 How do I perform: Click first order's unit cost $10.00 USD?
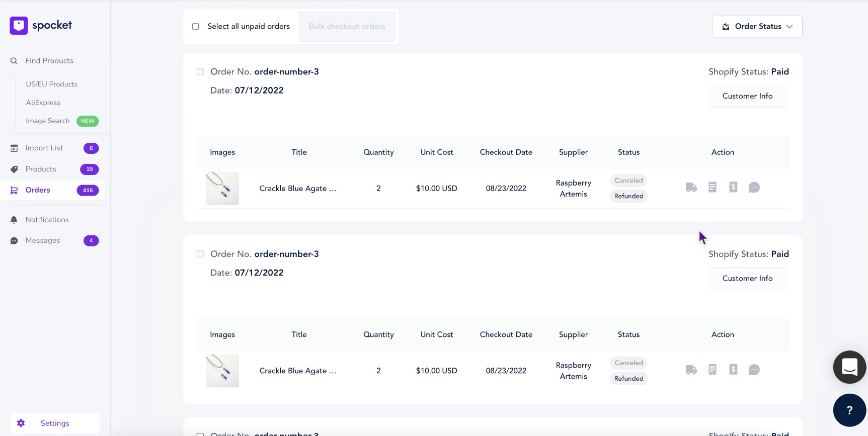click(x=437, y=189)
